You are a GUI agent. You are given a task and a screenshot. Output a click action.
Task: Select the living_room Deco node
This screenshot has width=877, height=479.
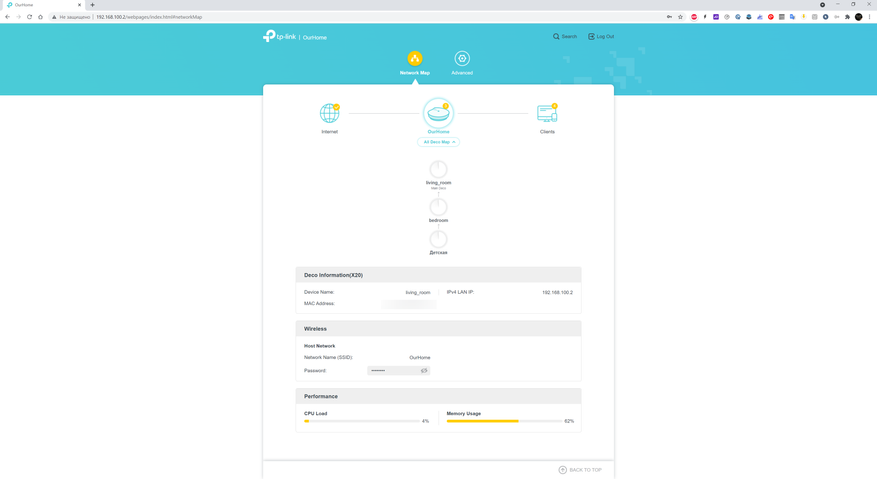pos(438,169)
